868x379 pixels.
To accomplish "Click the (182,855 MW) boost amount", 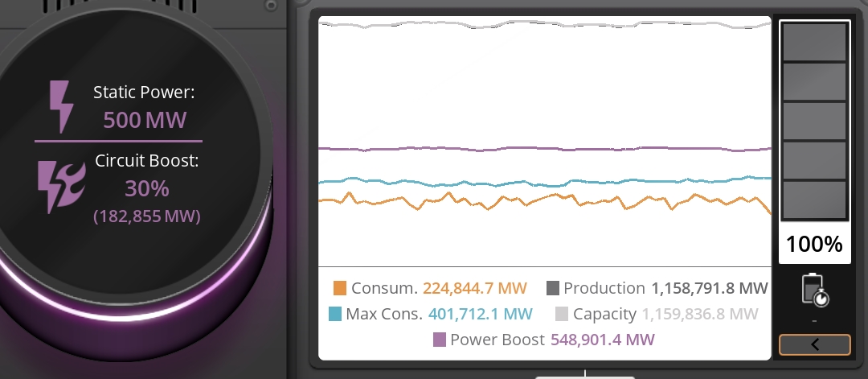I will pyautogui.click(x=147, y=216).
